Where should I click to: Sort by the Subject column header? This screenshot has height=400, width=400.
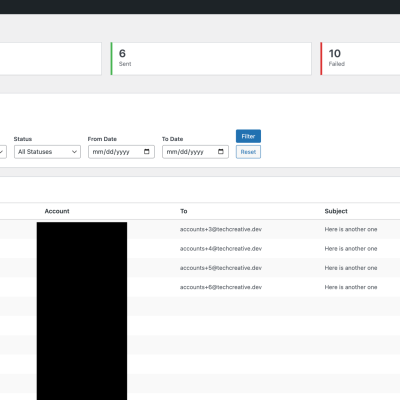(336, 211)
